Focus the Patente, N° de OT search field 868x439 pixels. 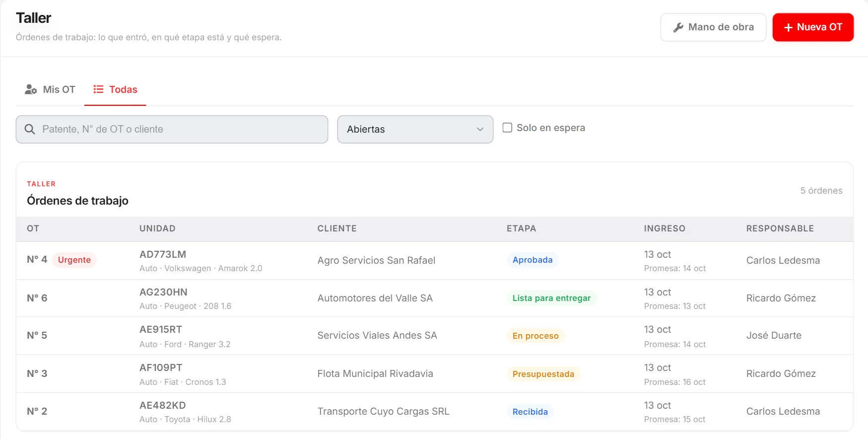[x=172, y=129]
